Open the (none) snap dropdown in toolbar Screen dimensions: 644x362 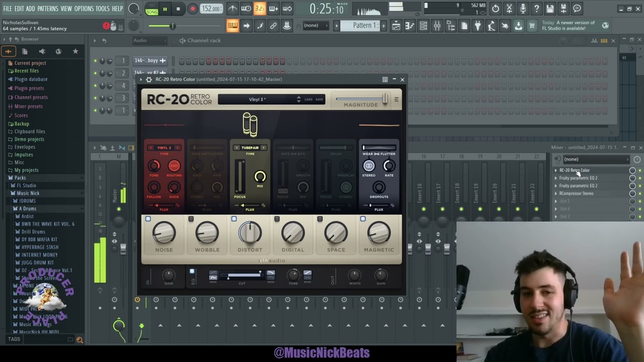tap(316, 26)
